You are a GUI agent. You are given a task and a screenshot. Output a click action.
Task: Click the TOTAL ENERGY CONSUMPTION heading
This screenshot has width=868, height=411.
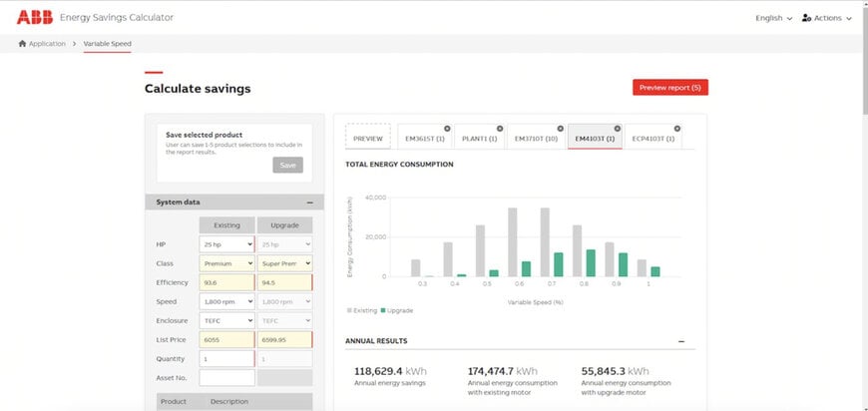tap(399, 165)
